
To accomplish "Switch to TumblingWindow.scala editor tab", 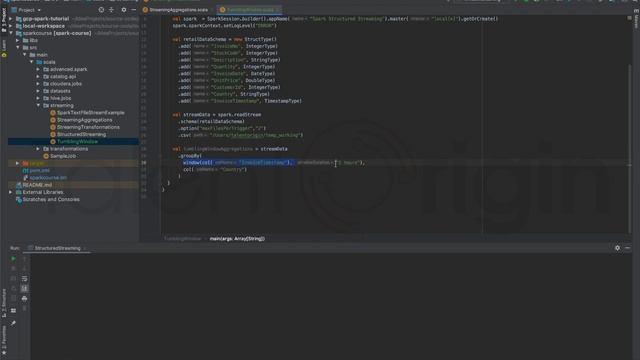I will 249,10.
